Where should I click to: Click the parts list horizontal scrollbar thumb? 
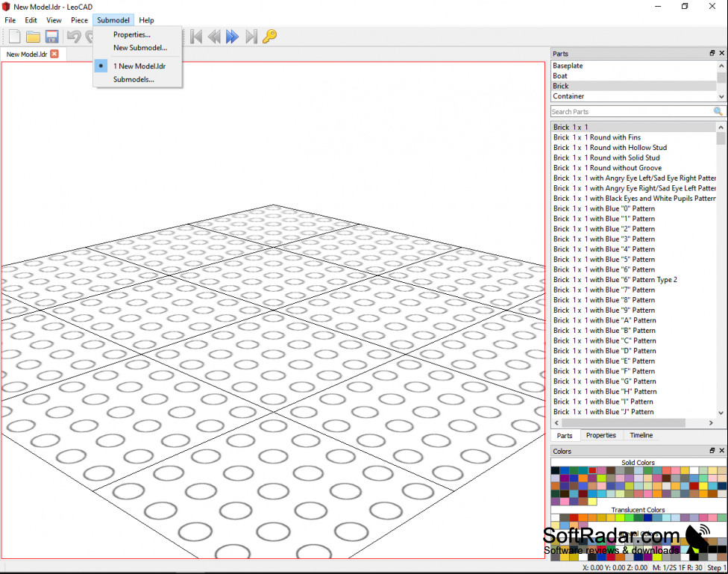coord(624,422)
